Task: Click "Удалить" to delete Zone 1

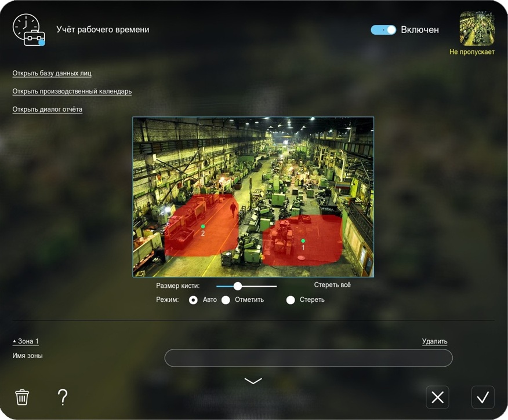Action: click(x=434, y=342)
